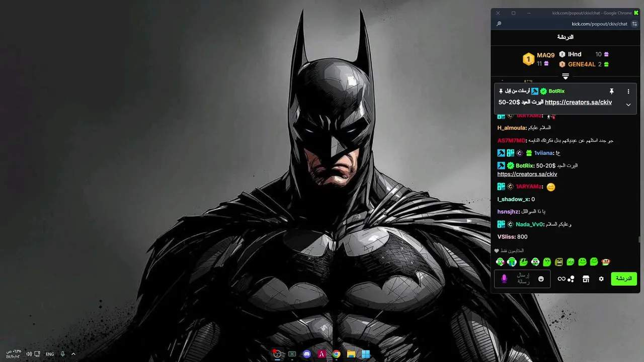Image resolution: width=644 pixels, height=362 pixels.
Task: Insert the wide-eyed green blob emote
Action: tap(547, 262)
